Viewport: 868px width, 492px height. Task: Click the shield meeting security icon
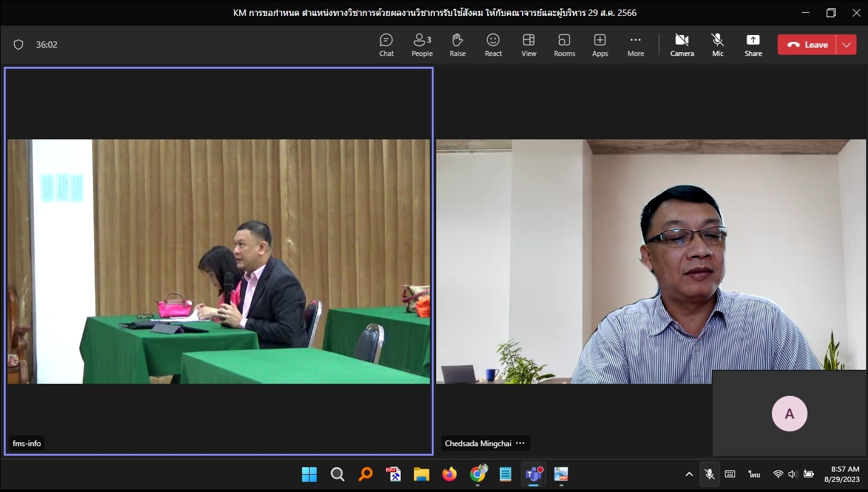(x=18, y=45)
